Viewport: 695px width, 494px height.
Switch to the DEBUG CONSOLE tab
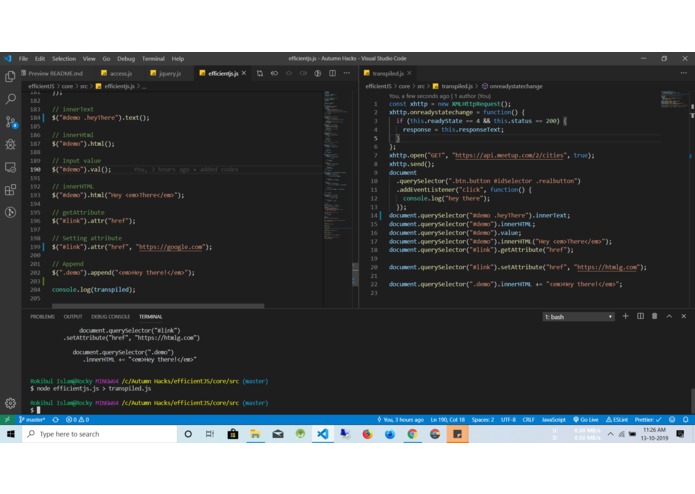(110, 317)
